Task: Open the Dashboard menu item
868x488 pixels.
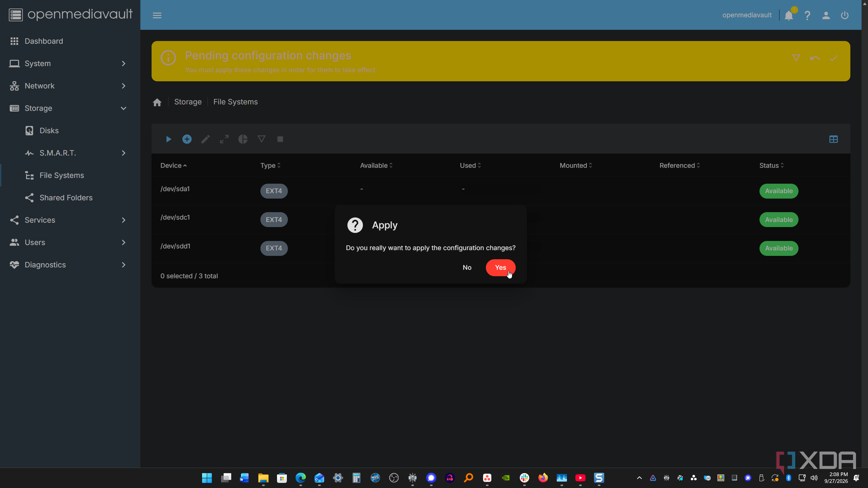Action: click(70, 41)
